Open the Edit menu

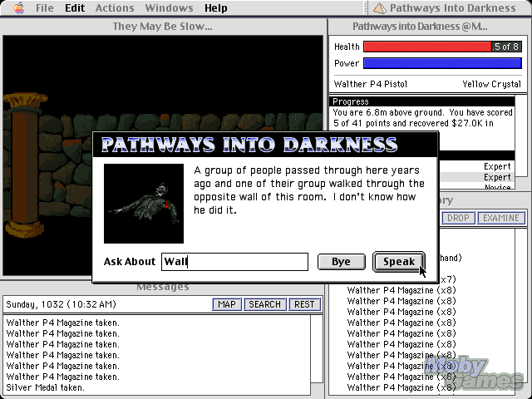tap(75, 7)
